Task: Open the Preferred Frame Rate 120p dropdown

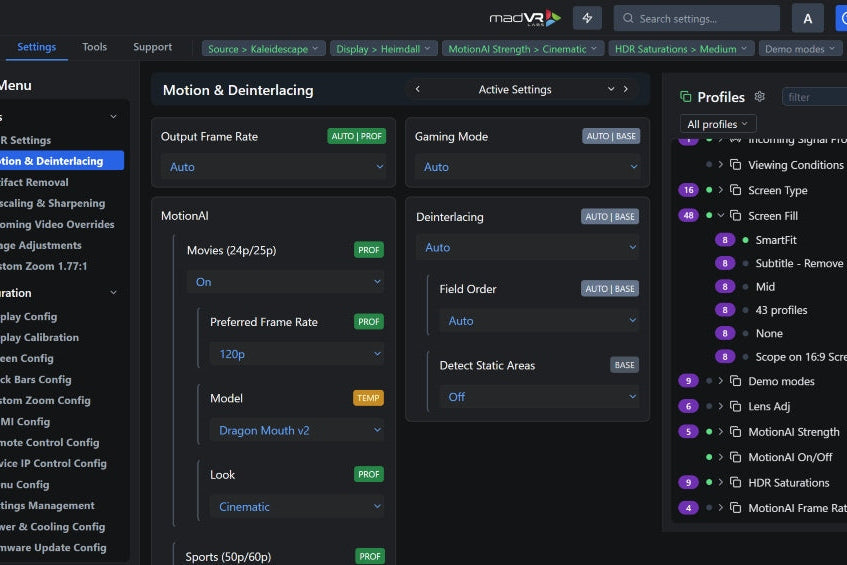Action: [296, 353]
